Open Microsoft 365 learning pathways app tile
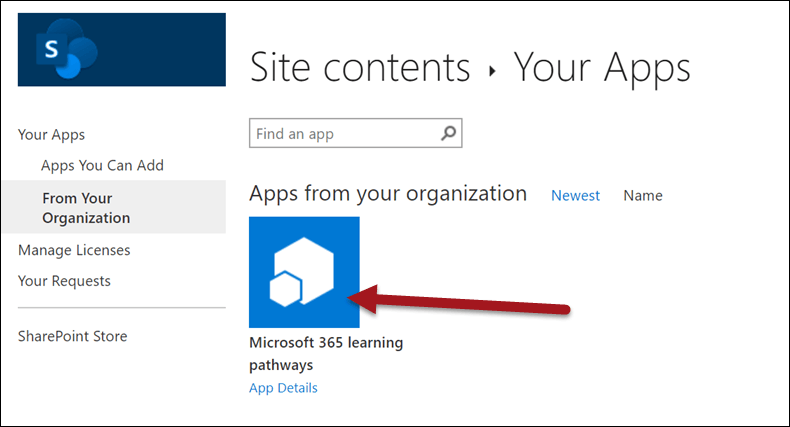This screenshot has width=790, height=427. tap(304, 272)
